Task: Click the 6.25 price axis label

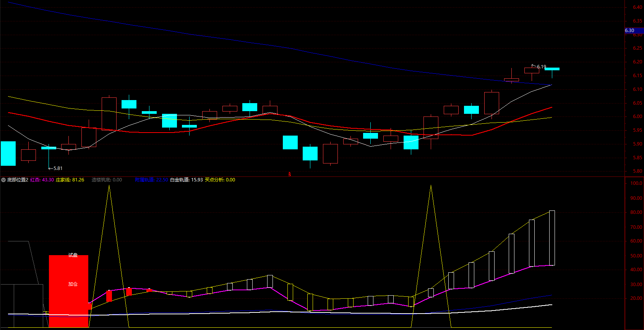Action: point(638,48)
